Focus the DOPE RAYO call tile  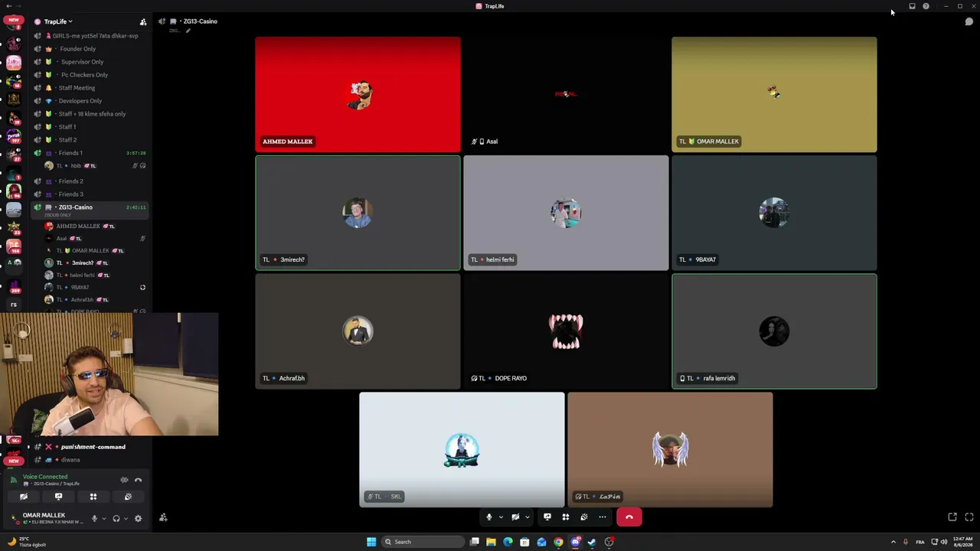point(566,331)
